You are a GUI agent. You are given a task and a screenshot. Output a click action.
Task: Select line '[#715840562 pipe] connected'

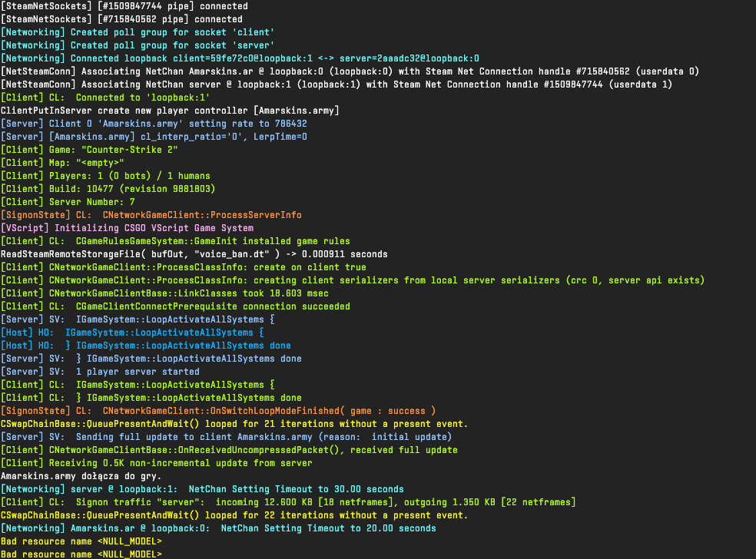(x=121, y=19)
